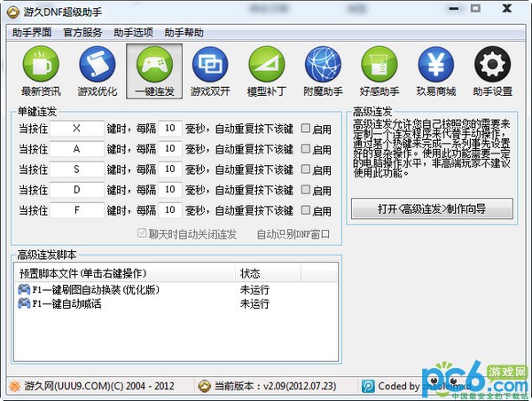Click 未运行 status of F1一键自动喊话
Screen dimensions: 532x401
[x=254, y=303]
